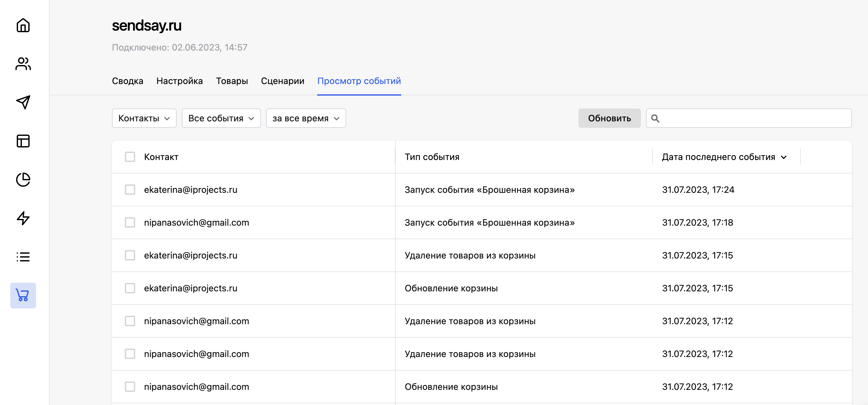This screenshot has width=868, height=405.
Task: Check the row dated 31.07.2023, 17:18
Action: pyautogui.click(x=130, y=222)
